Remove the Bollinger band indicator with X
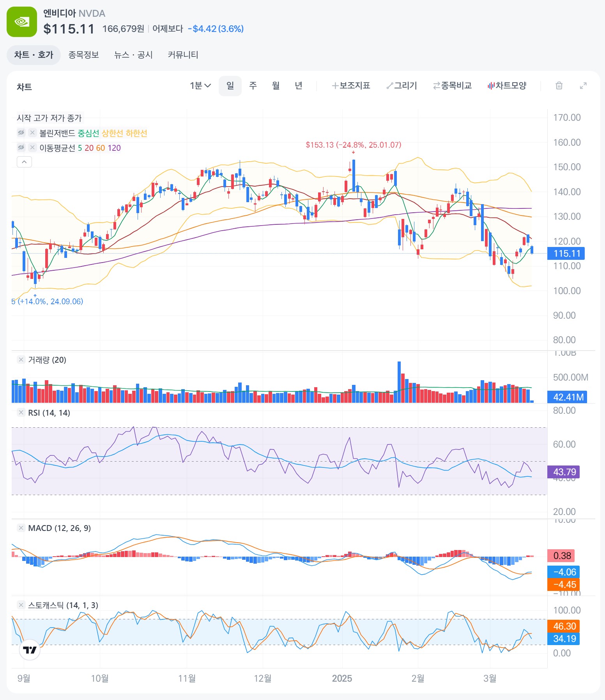Viewport: 605px width, 700px height. [x=32, y=133]
